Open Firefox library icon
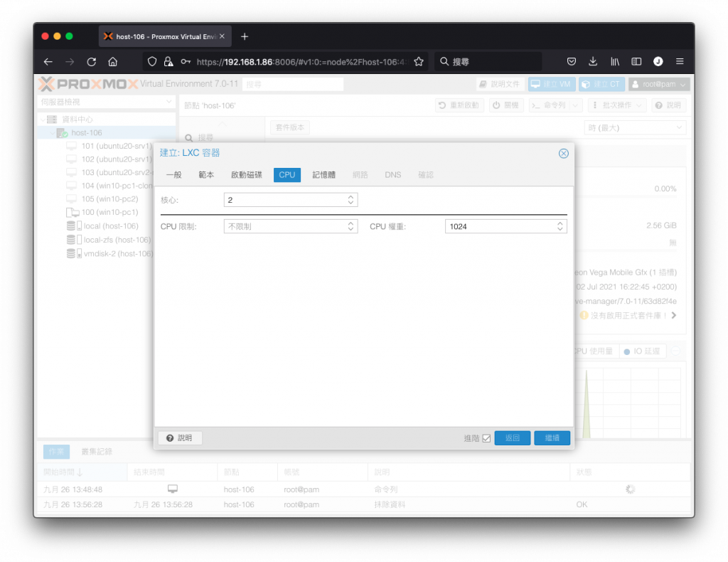728x562 pixels. click(x=615, y=61)
